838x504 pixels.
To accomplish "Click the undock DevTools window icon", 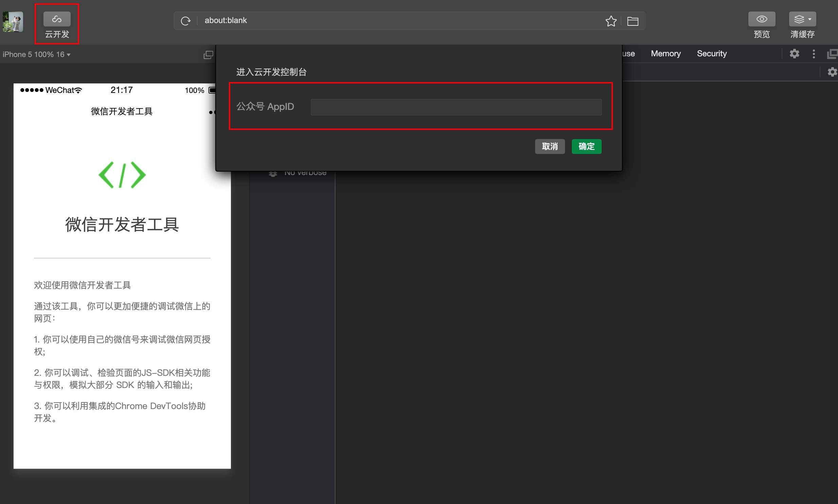I will point(832,54).
